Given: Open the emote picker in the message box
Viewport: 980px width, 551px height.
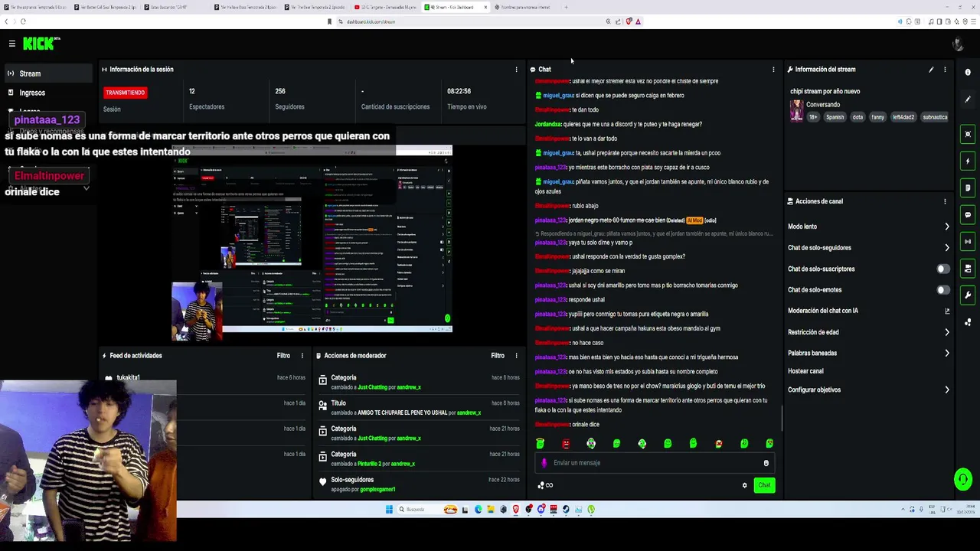Looking at the screenshot, I should tap(766, 463).
